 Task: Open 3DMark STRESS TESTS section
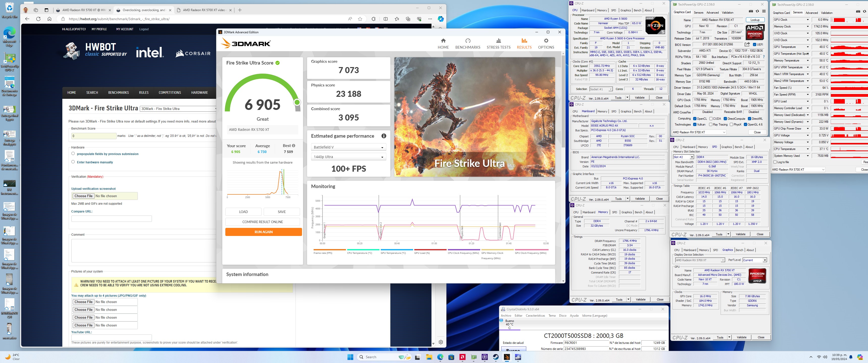click(498, 44)
